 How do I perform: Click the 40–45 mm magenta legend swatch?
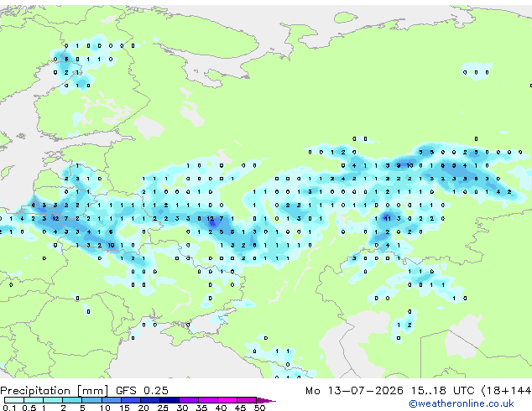tap(227, 400)
